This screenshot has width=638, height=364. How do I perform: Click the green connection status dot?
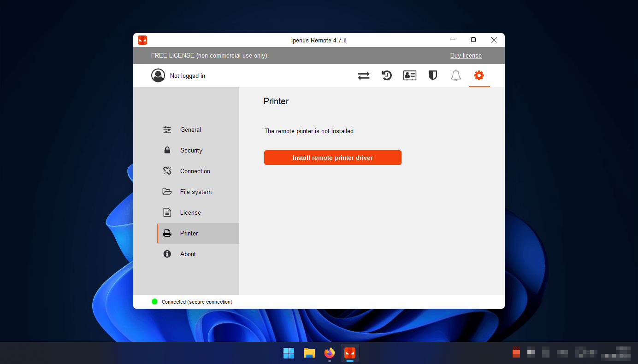pyautogui.click(x=154, y=302)
